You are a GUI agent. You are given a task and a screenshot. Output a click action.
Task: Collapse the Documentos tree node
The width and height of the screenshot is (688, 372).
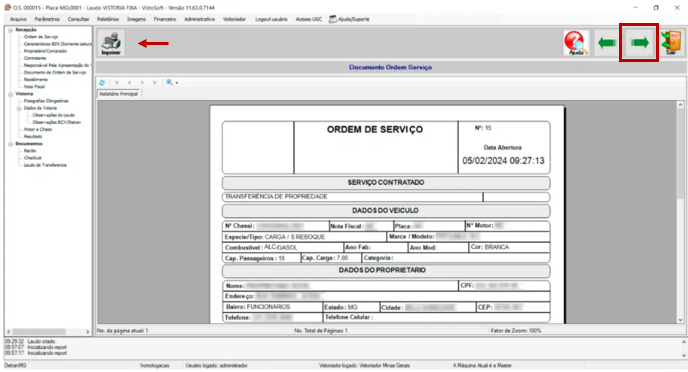tap(11, 144)
